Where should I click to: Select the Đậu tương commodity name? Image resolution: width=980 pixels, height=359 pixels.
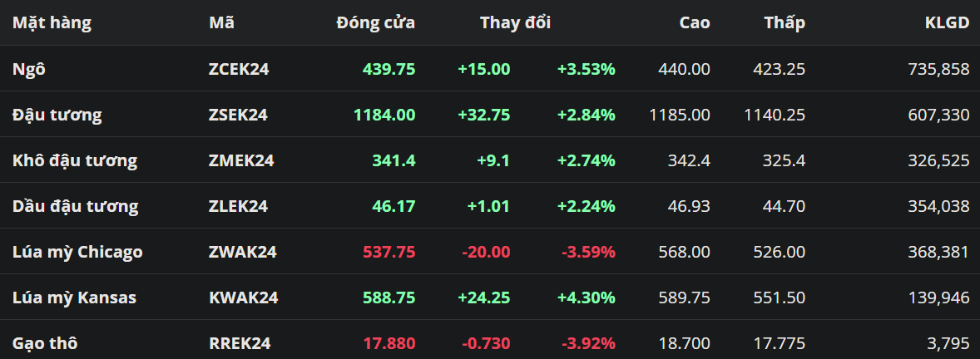tap(57, 115)
